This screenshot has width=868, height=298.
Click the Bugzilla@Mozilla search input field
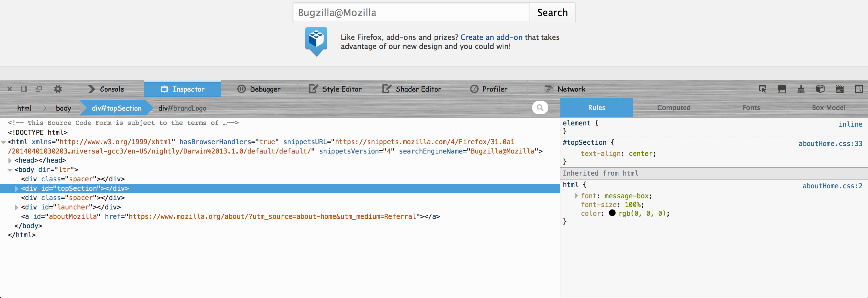click(x=411, y=12)
